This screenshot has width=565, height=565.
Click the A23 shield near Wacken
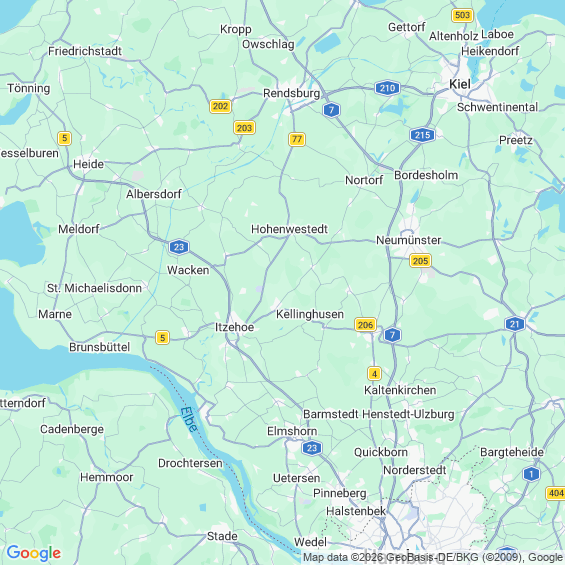(x=179, y=247)
